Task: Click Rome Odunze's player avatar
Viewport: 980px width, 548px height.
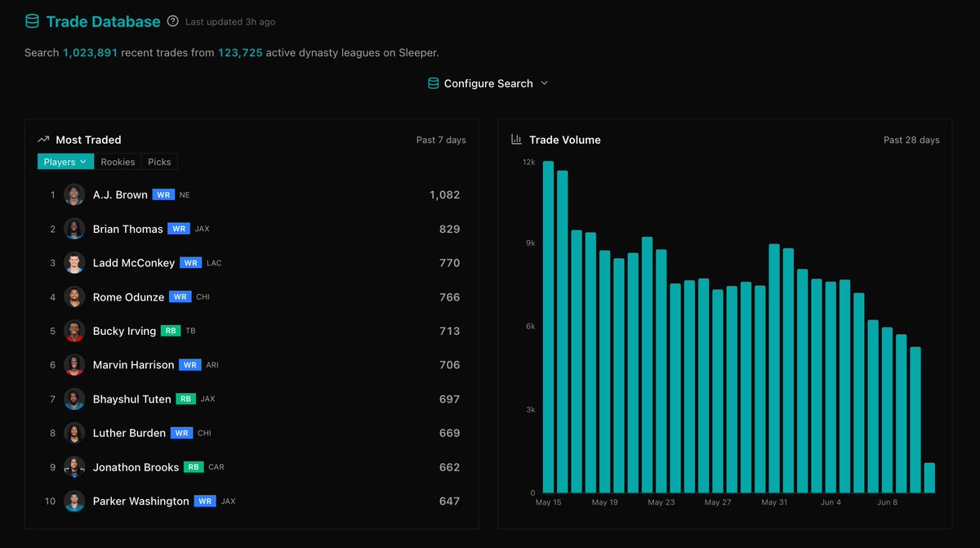Action: coord(74,297)
